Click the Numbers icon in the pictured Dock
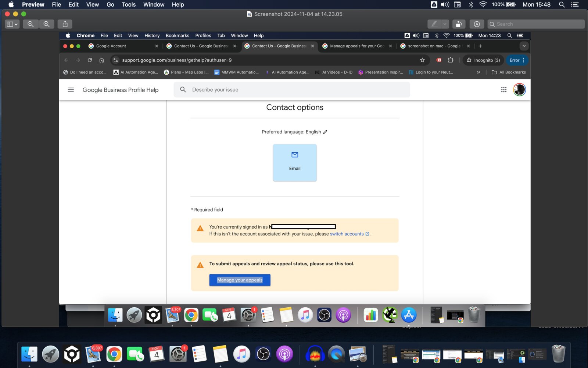The image size is (588, 368). 370,315
